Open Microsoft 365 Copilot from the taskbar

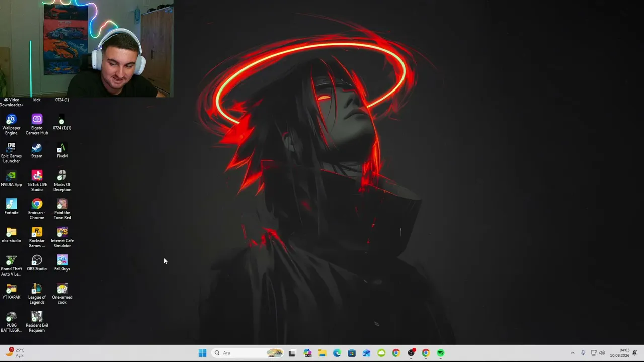[x=307, y=353]
